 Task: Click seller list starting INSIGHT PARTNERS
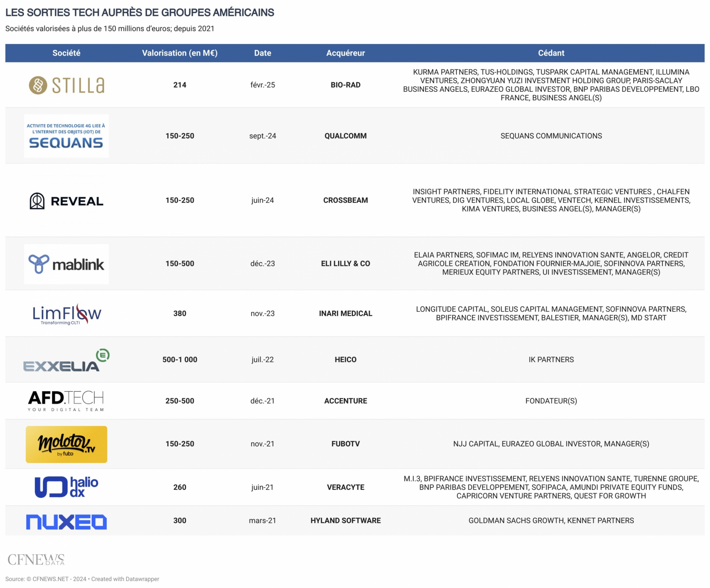[551, 200]
